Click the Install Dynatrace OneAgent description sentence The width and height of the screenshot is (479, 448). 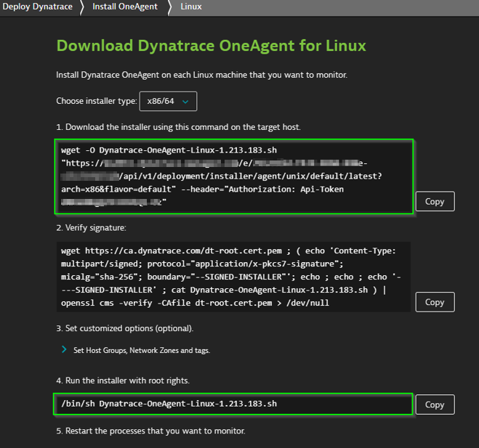click(201, 75)
